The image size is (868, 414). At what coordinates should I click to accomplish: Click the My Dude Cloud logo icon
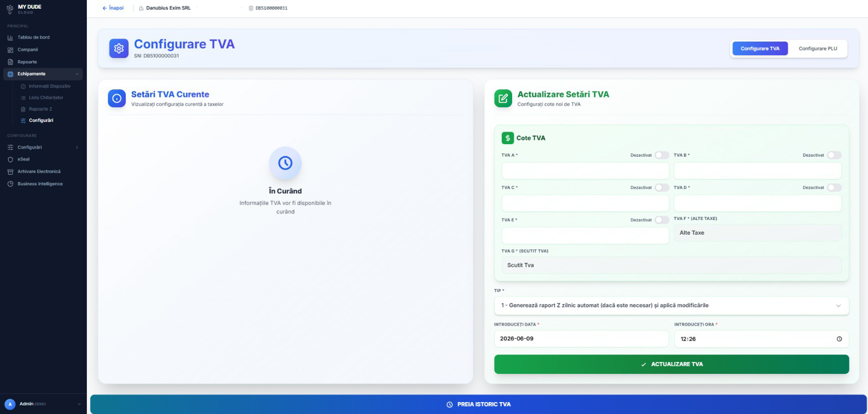(10, 9)
